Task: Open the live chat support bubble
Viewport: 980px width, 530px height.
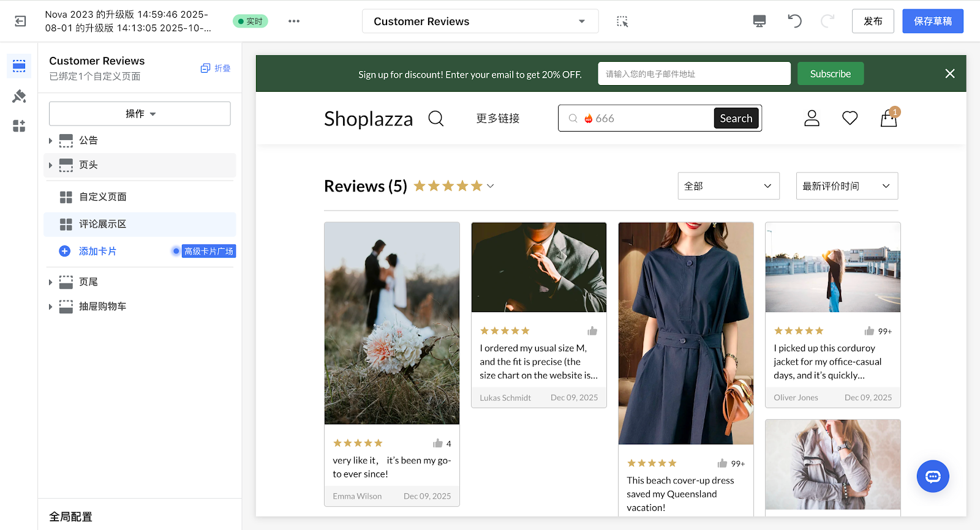Action: pyautogui.click(x=932, y=476)
